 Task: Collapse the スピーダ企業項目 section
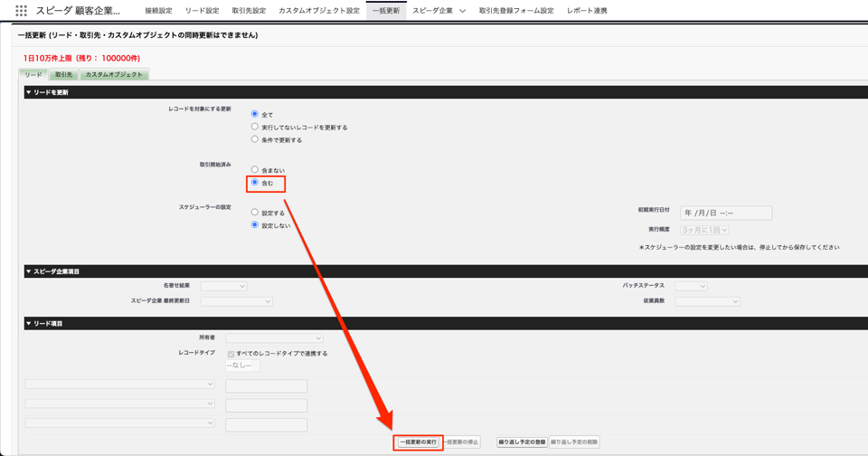[x=29, y=271]
